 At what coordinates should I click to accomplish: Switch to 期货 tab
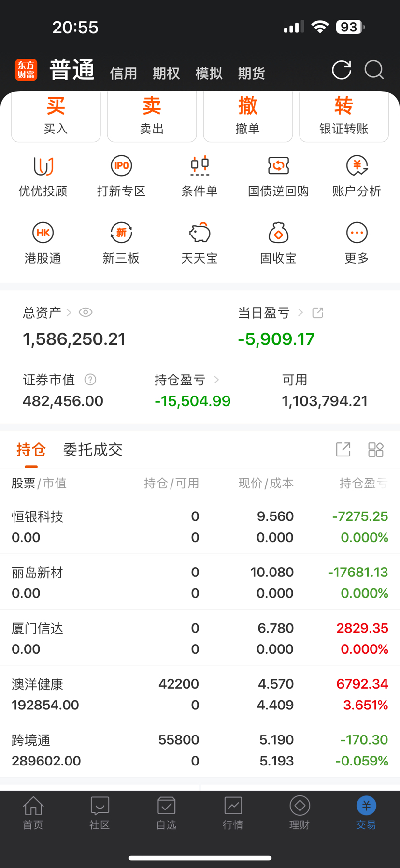tap(252, 74)
